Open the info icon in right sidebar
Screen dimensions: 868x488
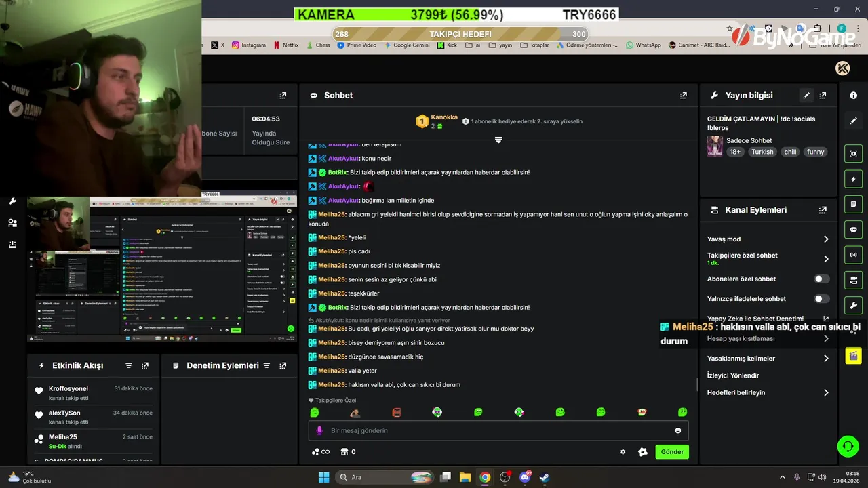click(853, 96)
